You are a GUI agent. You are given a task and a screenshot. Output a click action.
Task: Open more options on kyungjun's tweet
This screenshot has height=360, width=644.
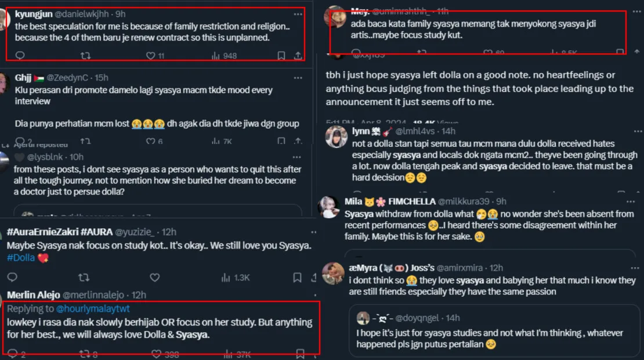pyautogui.click(x=298, y=14)
